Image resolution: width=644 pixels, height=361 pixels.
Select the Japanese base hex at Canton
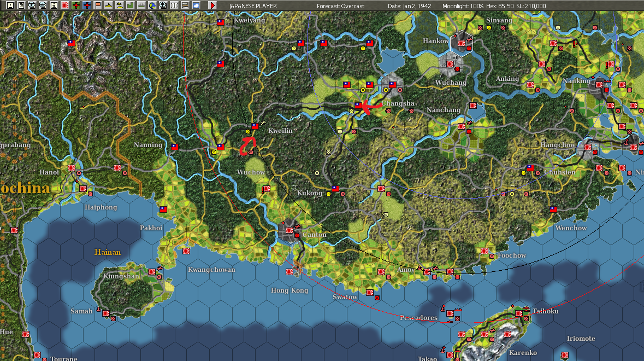289,230
